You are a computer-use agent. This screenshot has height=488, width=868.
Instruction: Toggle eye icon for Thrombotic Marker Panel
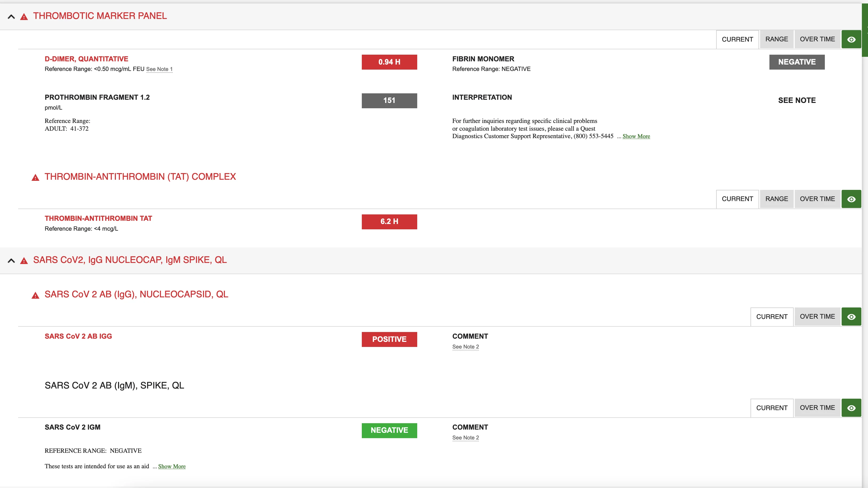[851, 39]
